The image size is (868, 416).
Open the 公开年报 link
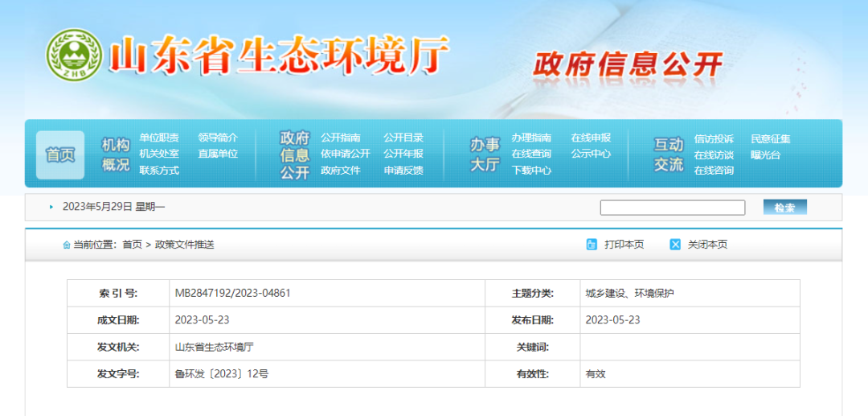pos(403,154)
